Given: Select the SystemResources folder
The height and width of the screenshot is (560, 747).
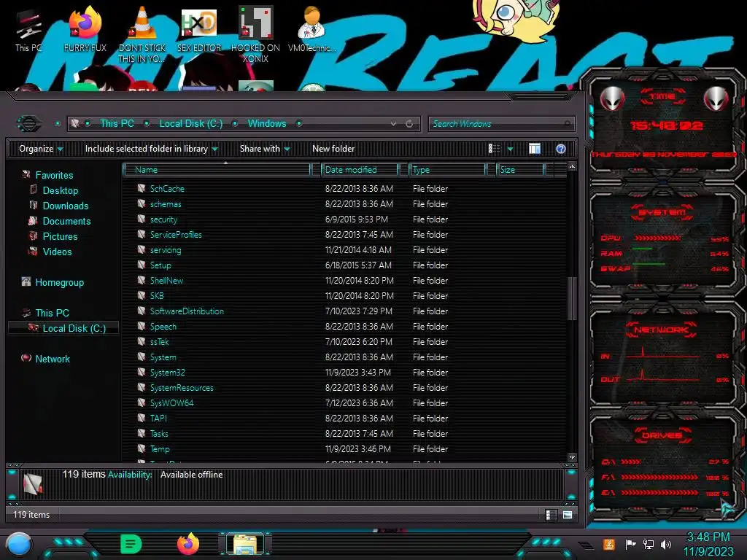Looking at the screenshot, I should coord(182,388).
